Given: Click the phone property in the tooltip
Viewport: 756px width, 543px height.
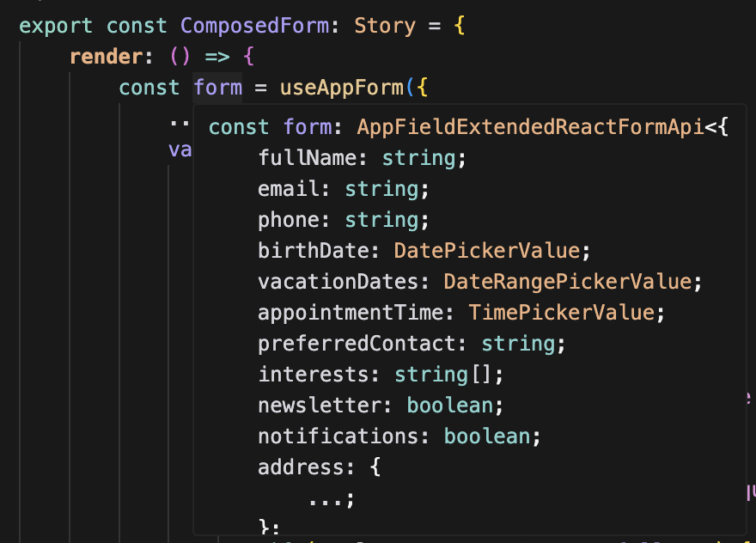Looking at the screenshot, I should click(x=295, y=220).
